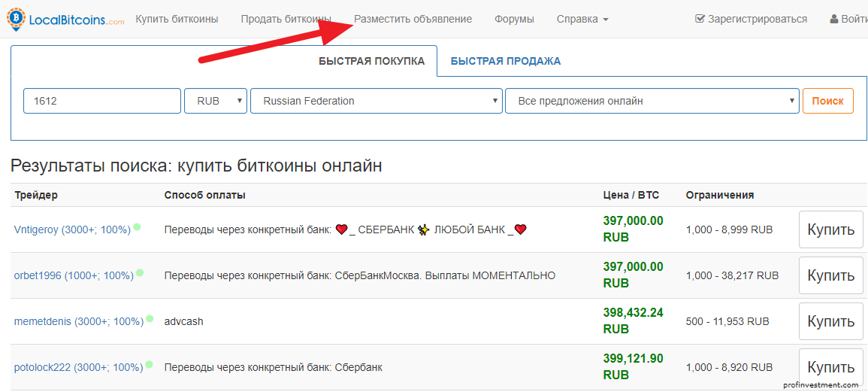Switch to the БЫСТРАЯ ПРОДАЖА tab
The image size is (868, 392).
pos(506,61)
